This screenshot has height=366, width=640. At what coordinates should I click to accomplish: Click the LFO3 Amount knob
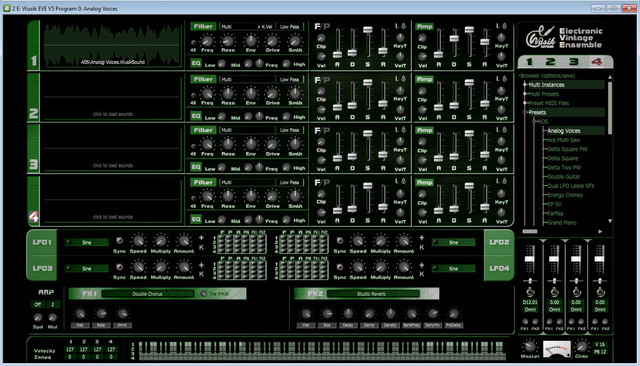tap(184, 267)
